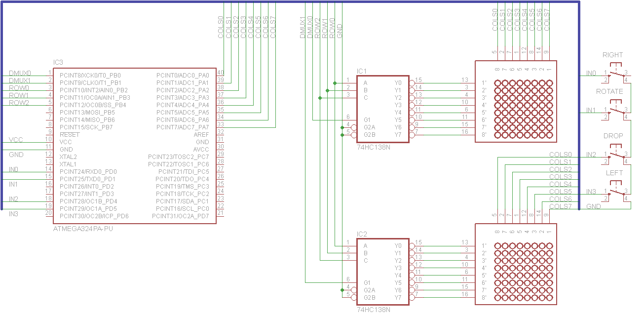The image size is (644, 315).
Task: Click the 74HC138N value under IC2
Action: point(374,310)
